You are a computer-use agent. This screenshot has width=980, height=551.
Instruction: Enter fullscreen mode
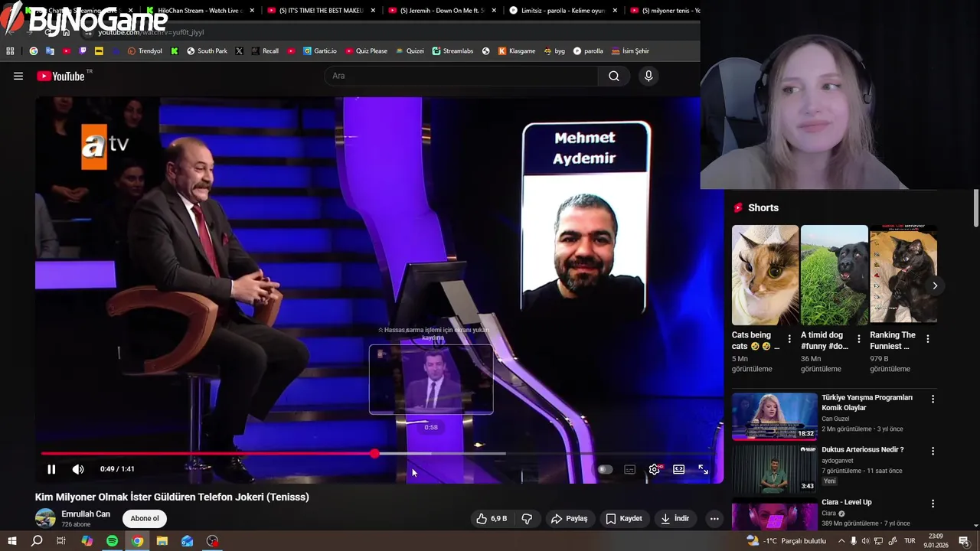pos(703,469)
